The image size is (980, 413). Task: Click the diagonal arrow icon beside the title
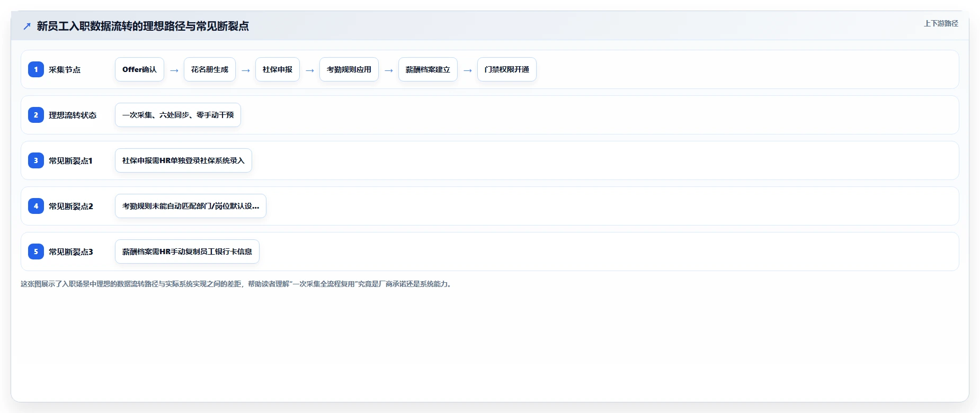pos(27,26)
